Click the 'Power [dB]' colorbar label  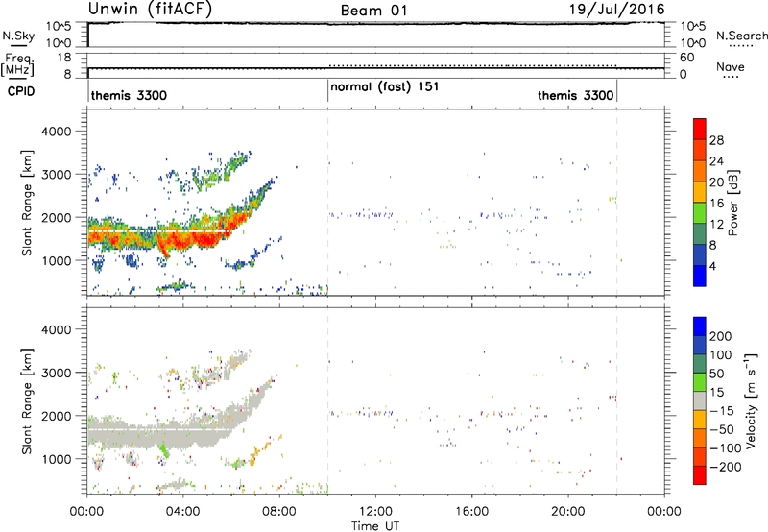733,203
